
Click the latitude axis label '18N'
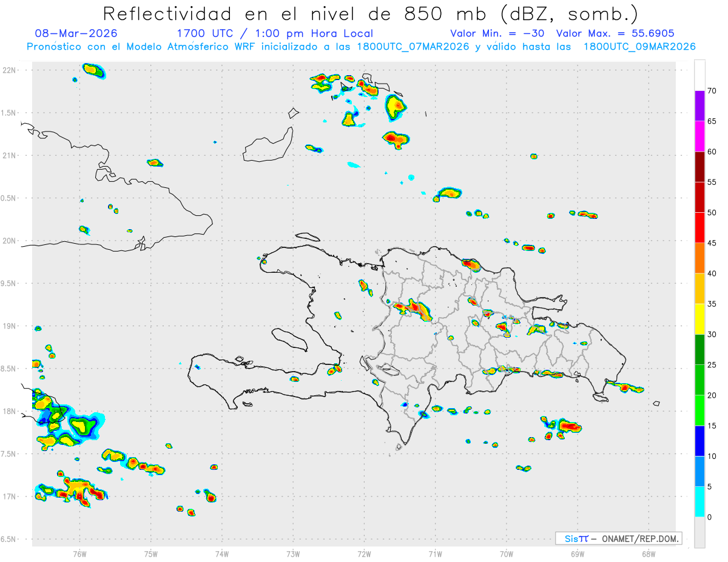pos(10,411)
